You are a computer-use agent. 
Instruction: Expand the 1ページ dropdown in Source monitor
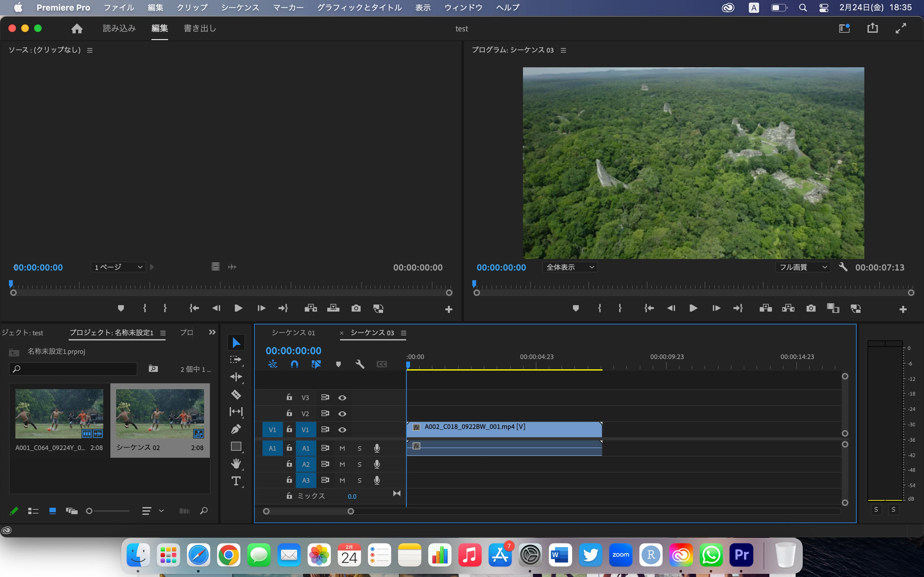coord(118,267)
